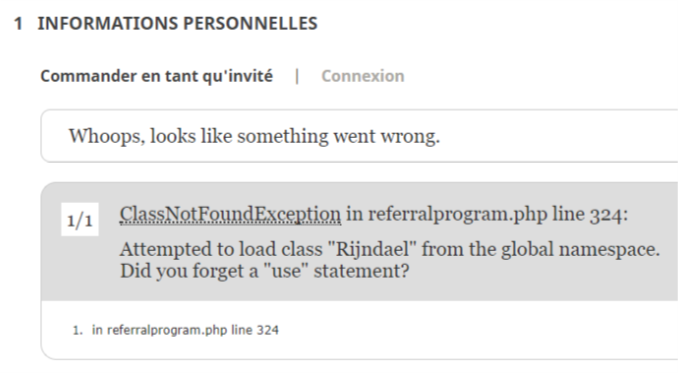Click the vertical separator between the tabs
678x373 pixels.
pos(297,76)
